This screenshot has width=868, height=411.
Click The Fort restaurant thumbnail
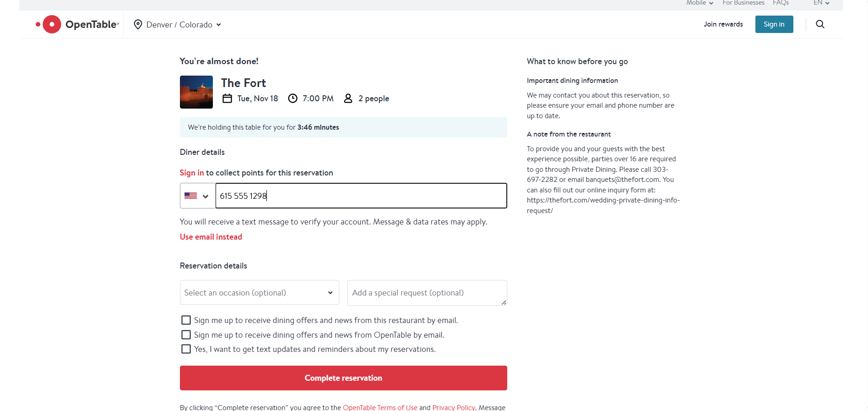tap(196, 92)
